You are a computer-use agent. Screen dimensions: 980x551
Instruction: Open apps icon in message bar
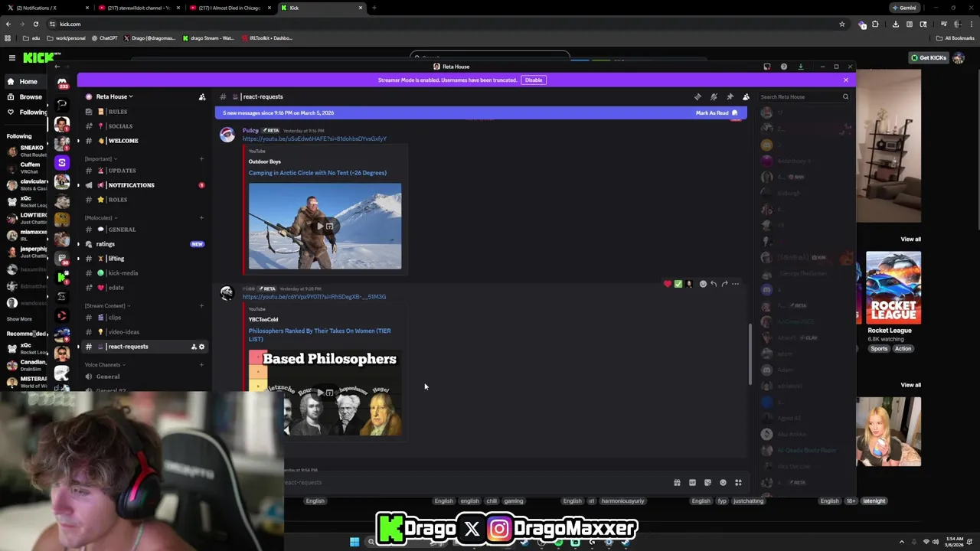[x=738, y=483]
